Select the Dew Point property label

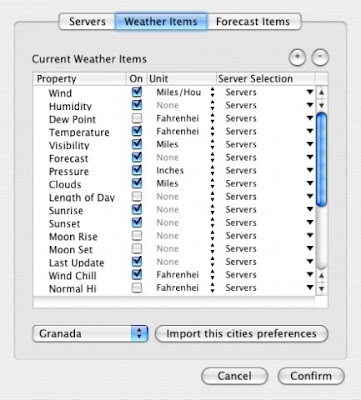point(72,119)
